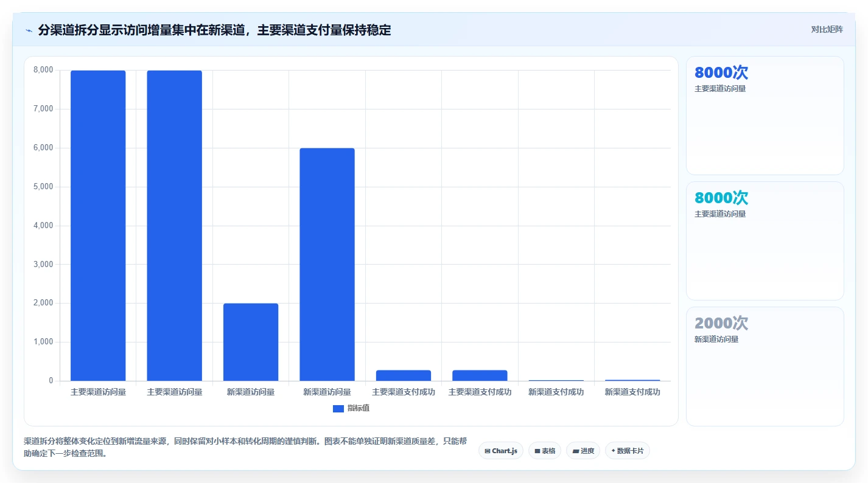This screenshot has height=483, width=868.
Task: Click the cyan 8000次 data card value
Action: 721,198
